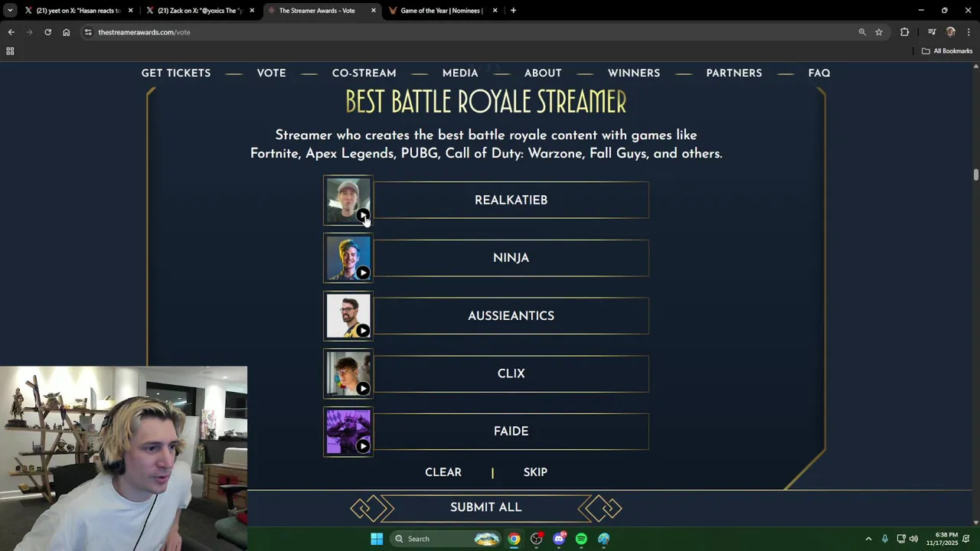Screen dimensions: 980x551
Task: Open Spotify from the taskbar
Action: 581,539
